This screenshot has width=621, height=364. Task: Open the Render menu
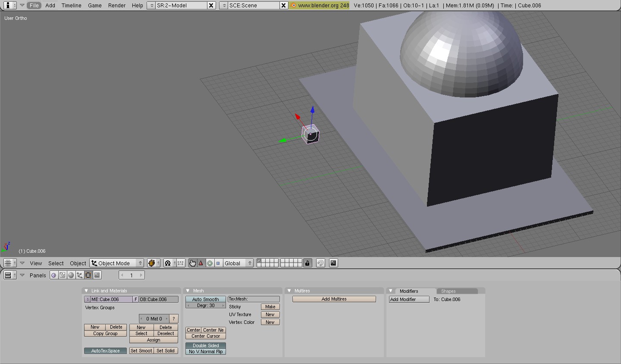[117, 5]
